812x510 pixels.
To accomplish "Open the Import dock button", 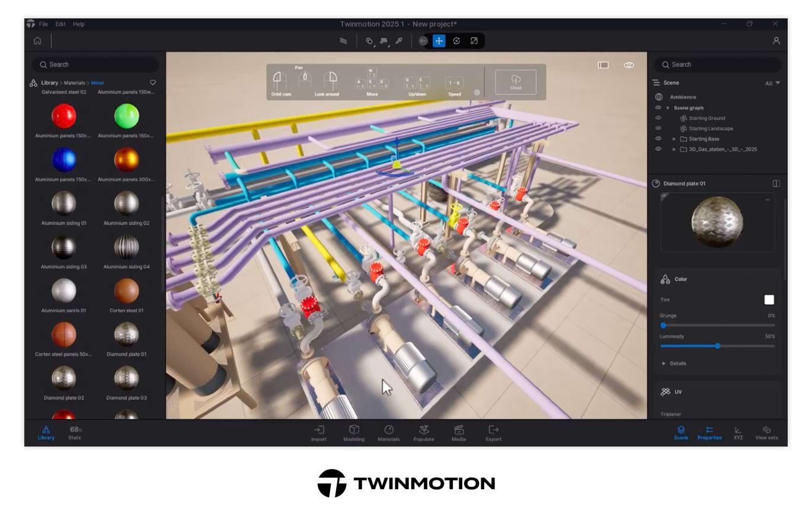I will (319, 433).
